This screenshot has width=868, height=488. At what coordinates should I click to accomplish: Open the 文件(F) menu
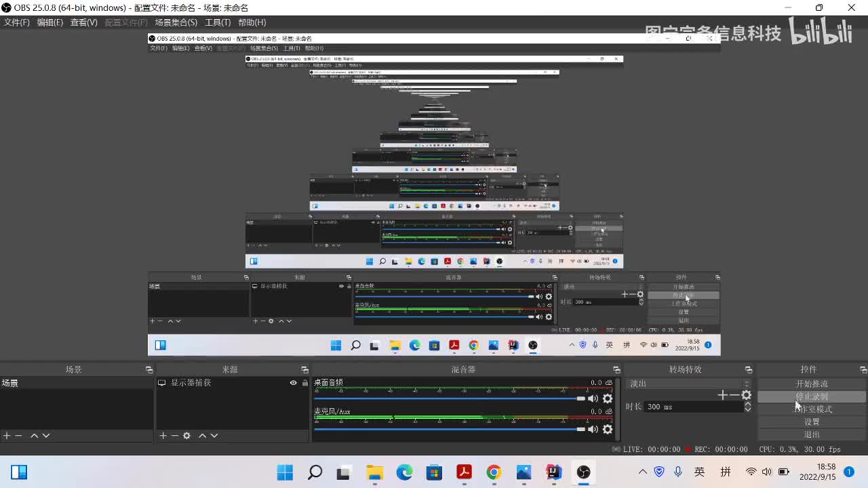[x=17, y=22]
